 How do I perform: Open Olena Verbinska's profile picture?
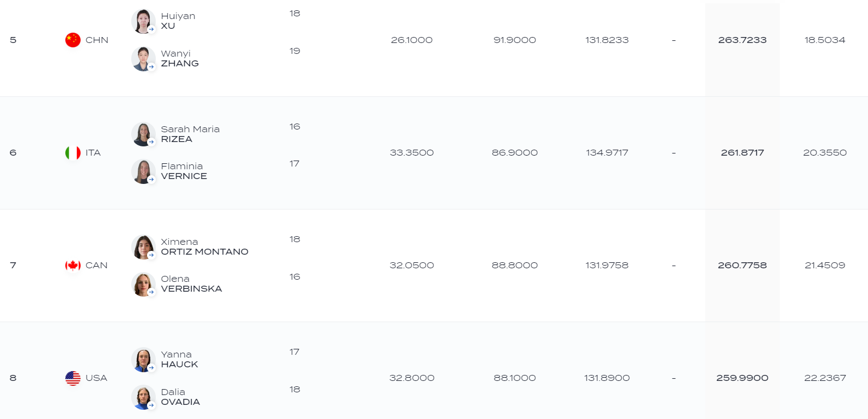pyautogui.click(x=143, y=284)
